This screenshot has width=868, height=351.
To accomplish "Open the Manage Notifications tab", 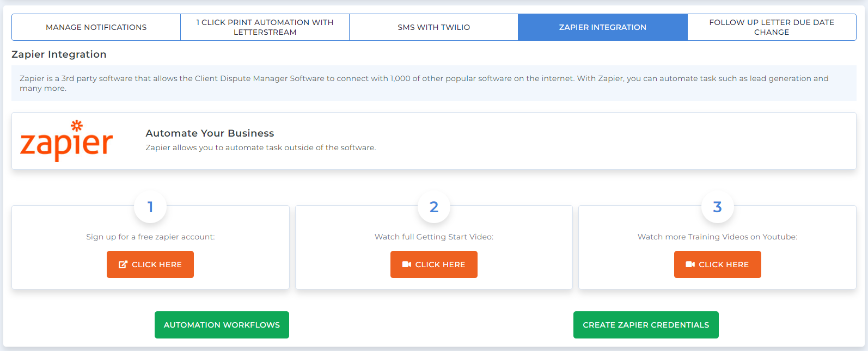I will click(x=96, y=27).
